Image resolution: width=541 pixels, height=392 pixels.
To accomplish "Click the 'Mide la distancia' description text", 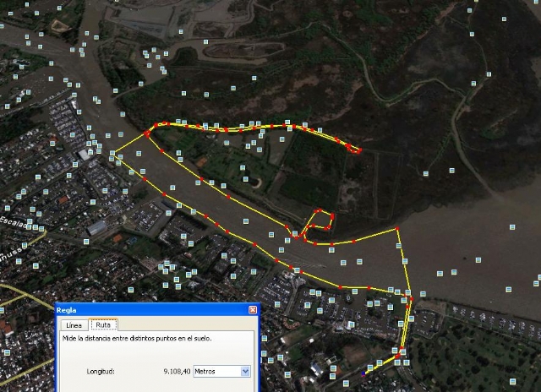I will (x=137, y=339).
